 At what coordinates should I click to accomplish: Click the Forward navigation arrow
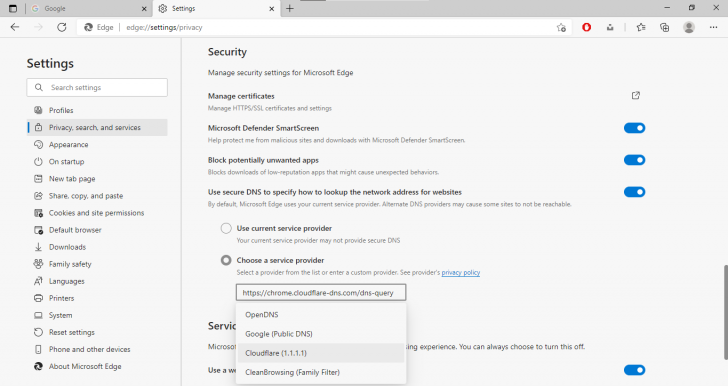pos(39,27)
